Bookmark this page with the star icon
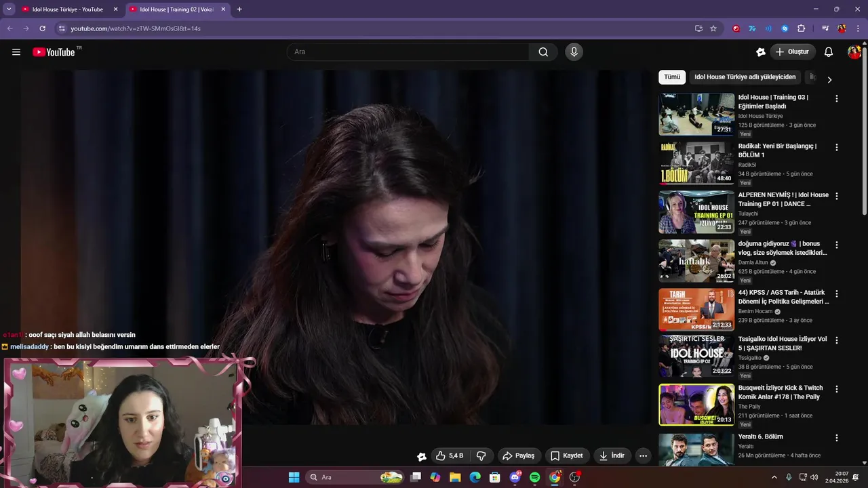The height and width of the screenshot is (488, 868). click(x=713, y=28)
